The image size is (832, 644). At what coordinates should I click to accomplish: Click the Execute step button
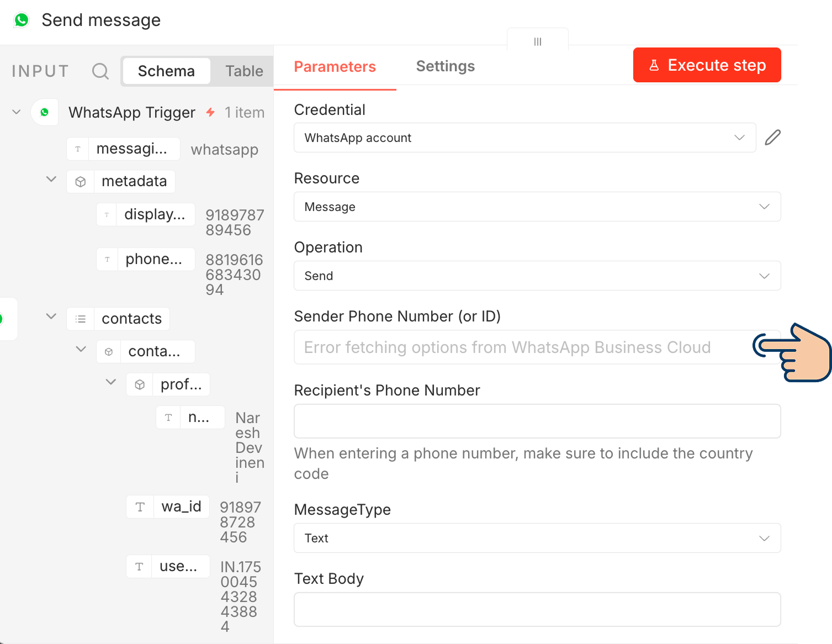[x=707, y=65]
